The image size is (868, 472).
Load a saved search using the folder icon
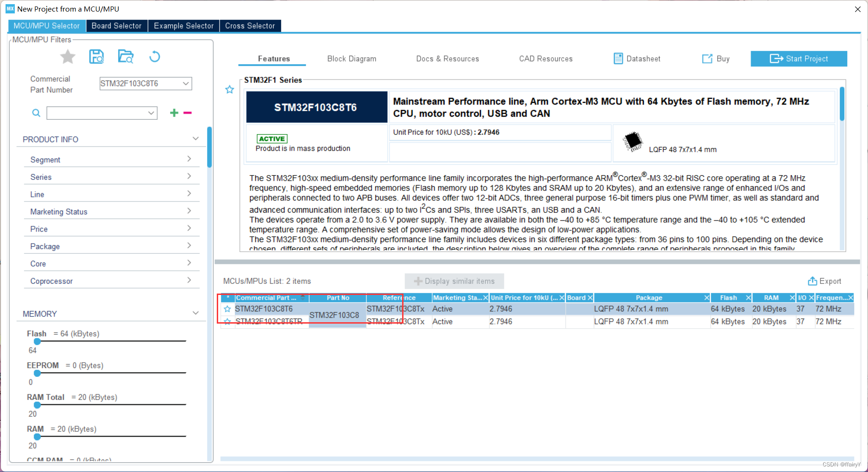click(x=125, y=57)
